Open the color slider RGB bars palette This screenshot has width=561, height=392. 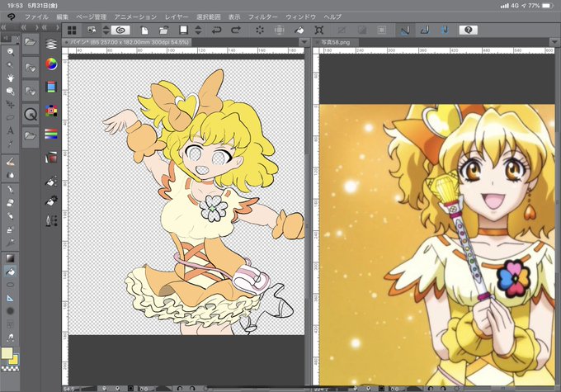[51, 134]
